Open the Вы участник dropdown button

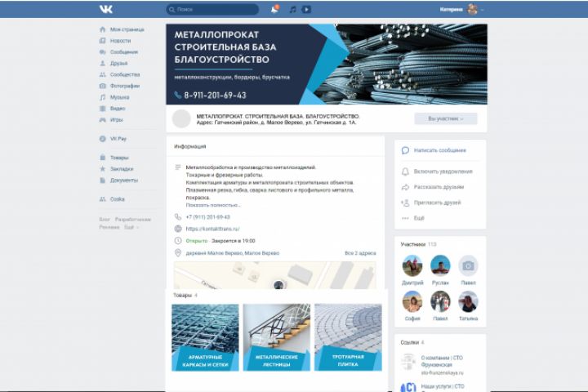[x=446, y=118]
